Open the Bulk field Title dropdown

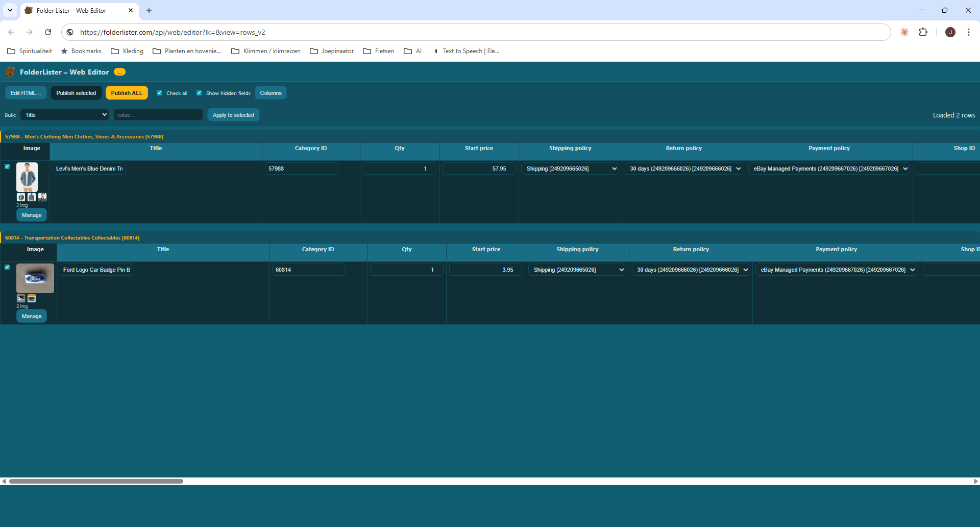tap(65, 115)
